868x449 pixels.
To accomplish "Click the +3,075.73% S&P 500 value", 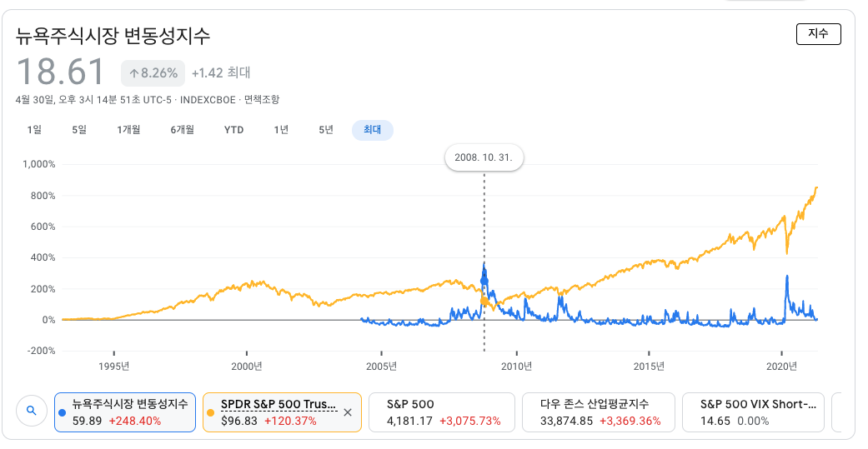I will click(x=470, y=421).
